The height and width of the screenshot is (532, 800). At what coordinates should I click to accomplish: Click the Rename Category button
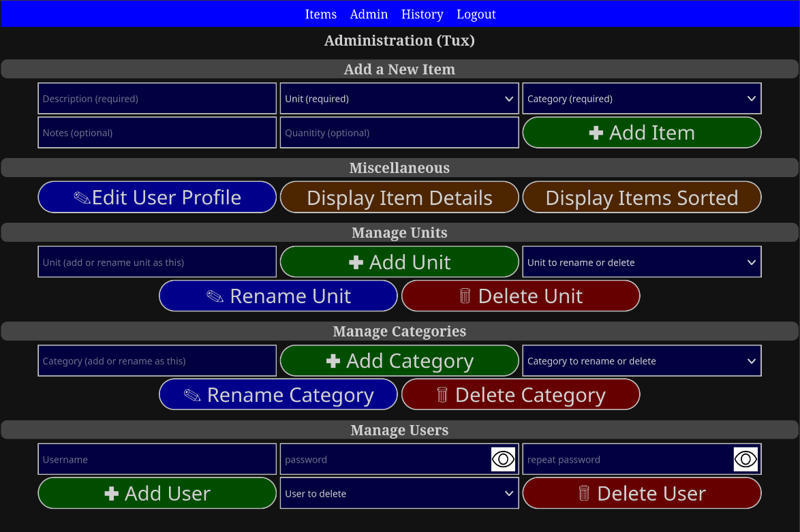[x=278, y=394]
